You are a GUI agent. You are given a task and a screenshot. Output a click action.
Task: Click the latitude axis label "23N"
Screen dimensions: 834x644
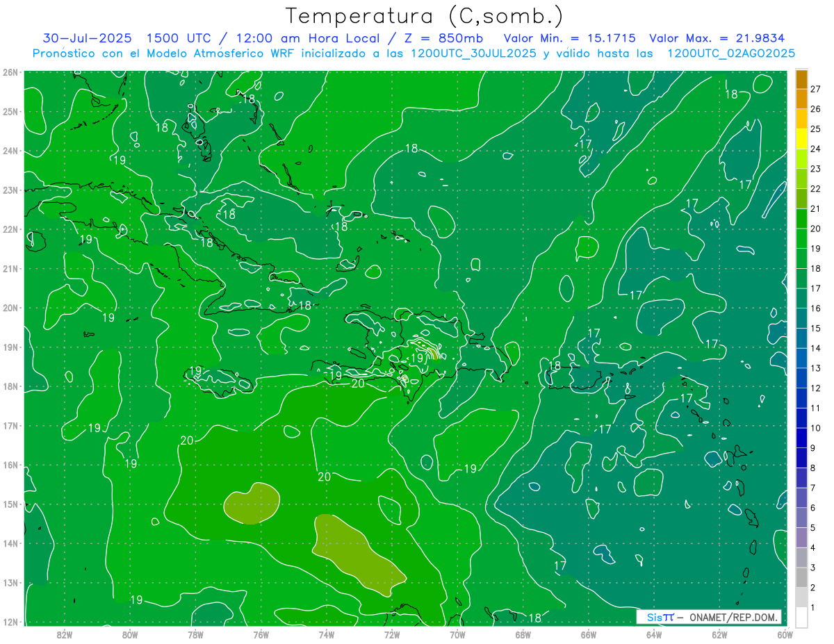point(10,190)
